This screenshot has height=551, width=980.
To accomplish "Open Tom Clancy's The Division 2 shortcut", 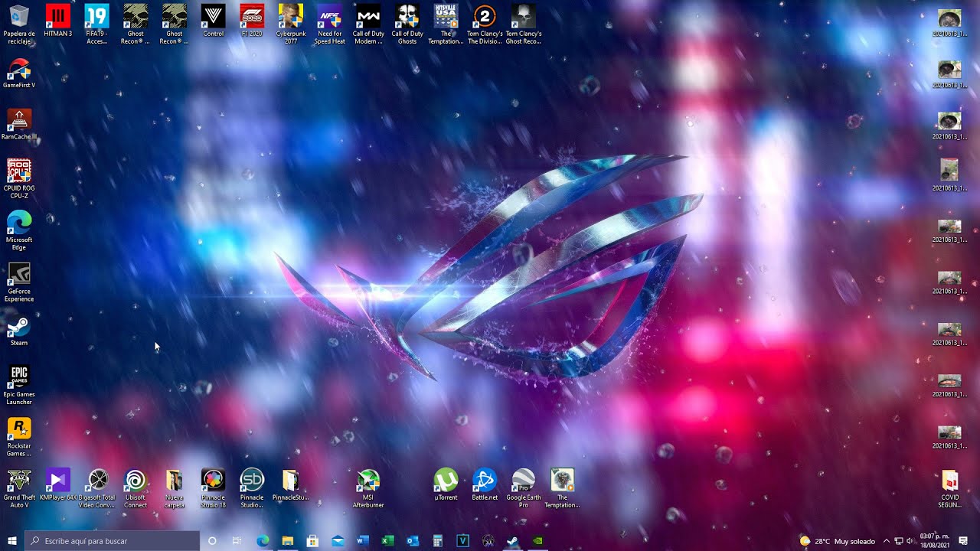I will (x=485, y=24).
